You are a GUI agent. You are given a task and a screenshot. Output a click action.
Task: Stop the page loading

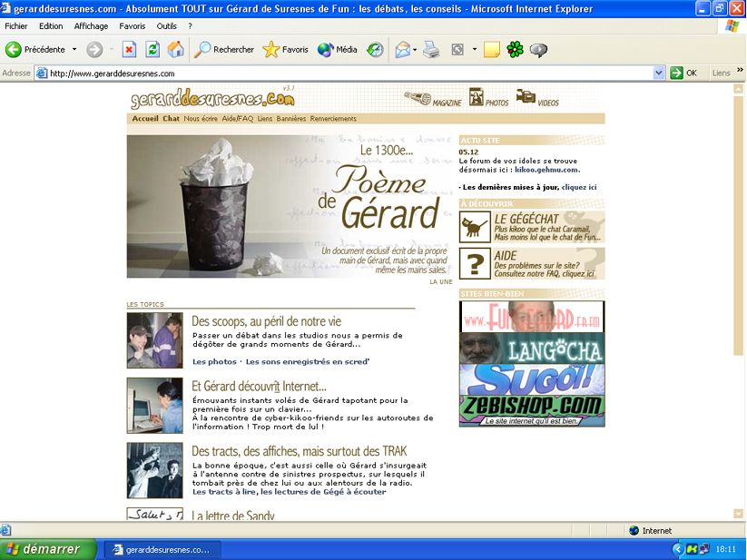click(x=129, y=50)
